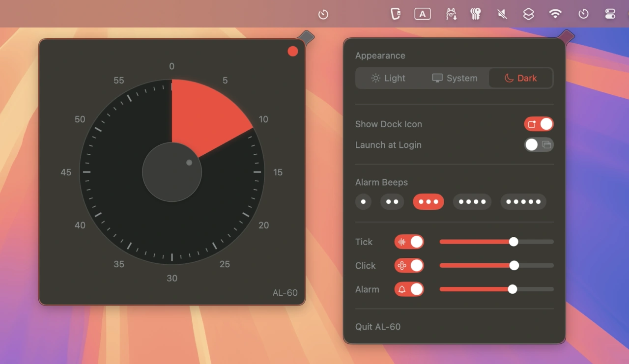Screen dimensions: 629x364
Task: Open the Wi-Fi menu bar icon
Action: [555, 14]
